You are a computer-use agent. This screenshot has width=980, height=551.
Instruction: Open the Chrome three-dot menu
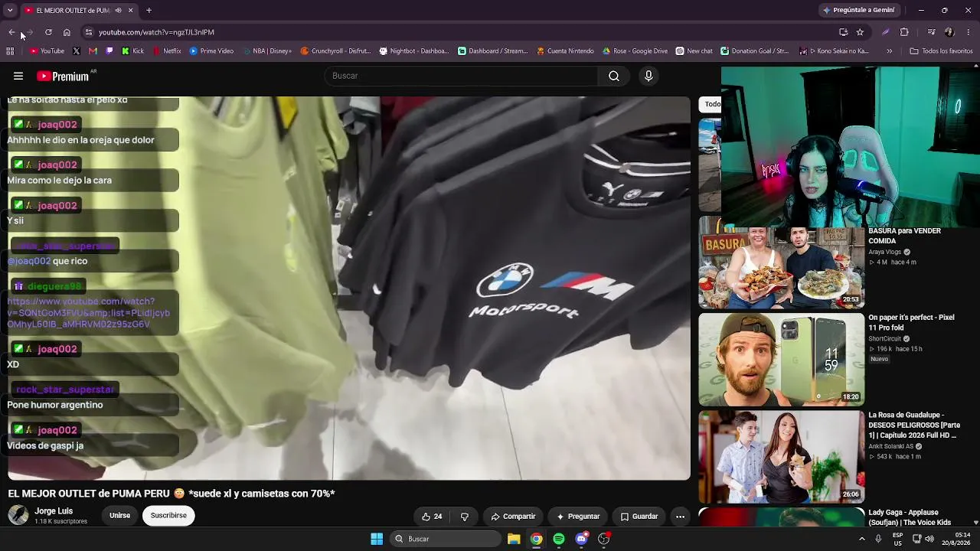click(x=969, y=32)
